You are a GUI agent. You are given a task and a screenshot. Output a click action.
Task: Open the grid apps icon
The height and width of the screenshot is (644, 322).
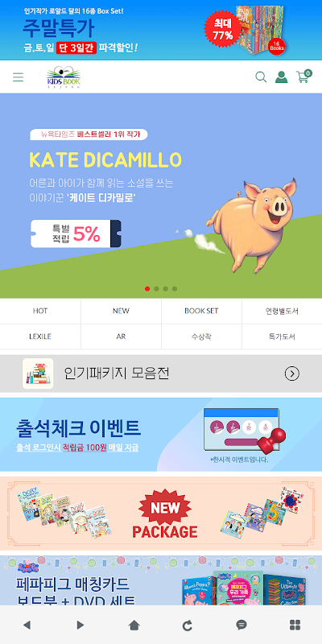pyautogui.click(x=295, y=625)
